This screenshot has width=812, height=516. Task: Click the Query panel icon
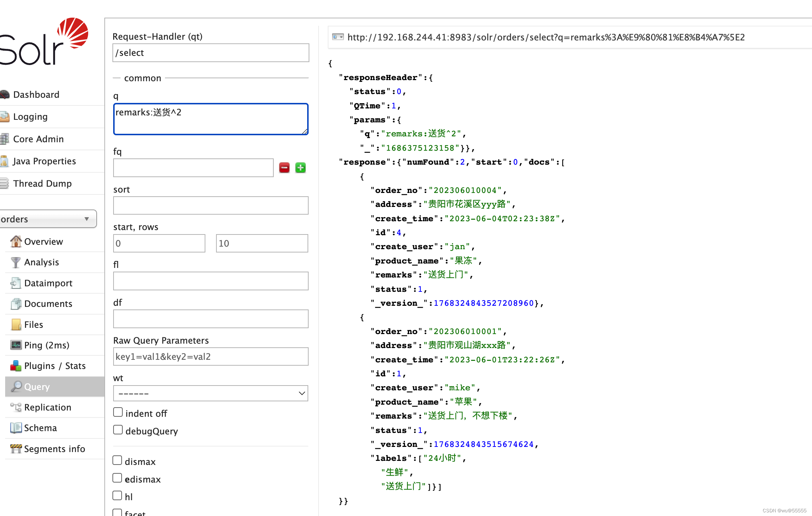[x=16, y=387]
